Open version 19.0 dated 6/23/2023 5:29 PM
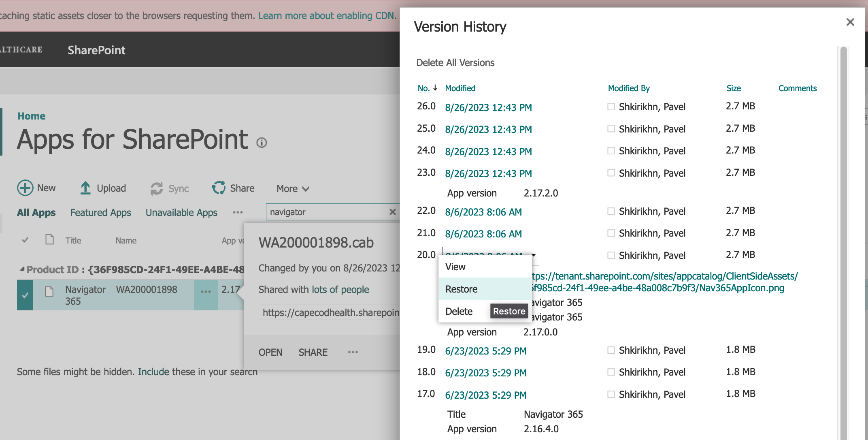Viewport: 868px width, 440px height. coord(486,351)
